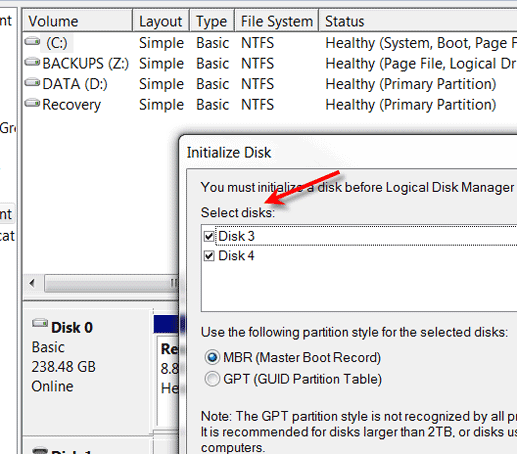Click the Disk 0 label in disk pane
Screen dimensions: 517x454
[x=72, y=327]
